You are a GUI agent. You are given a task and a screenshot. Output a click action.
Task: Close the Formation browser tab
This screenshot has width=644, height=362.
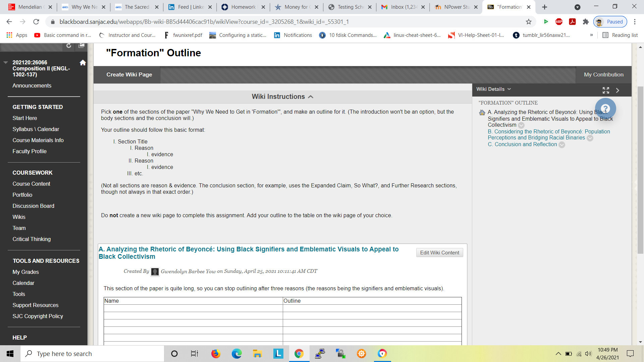(529, 7)
